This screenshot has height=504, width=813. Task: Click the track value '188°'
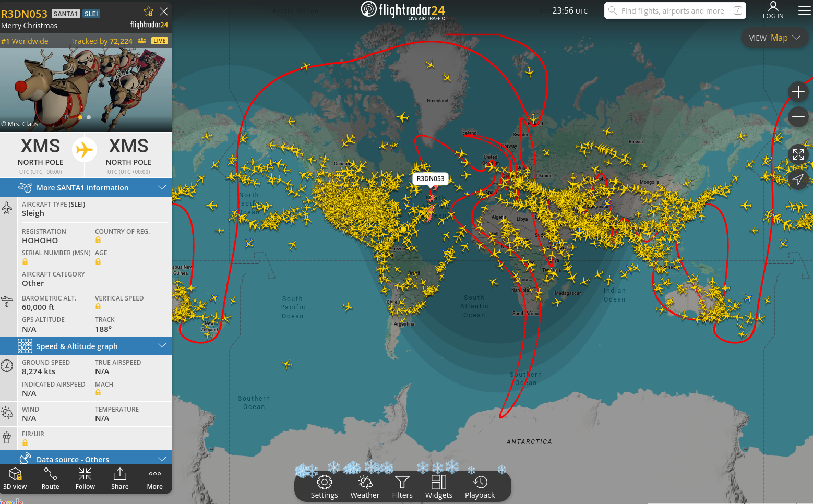[x=103, y=329]
